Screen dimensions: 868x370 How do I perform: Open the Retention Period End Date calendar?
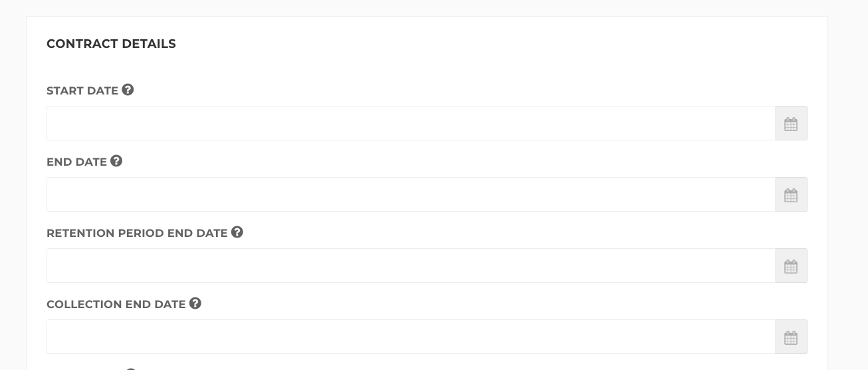[791, 266]
